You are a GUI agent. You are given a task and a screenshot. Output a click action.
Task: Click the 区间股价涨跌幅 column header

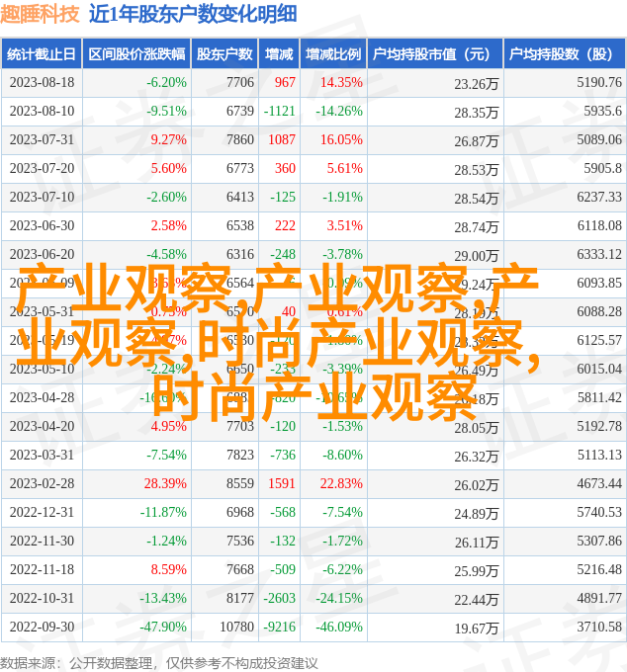point(136,54)
